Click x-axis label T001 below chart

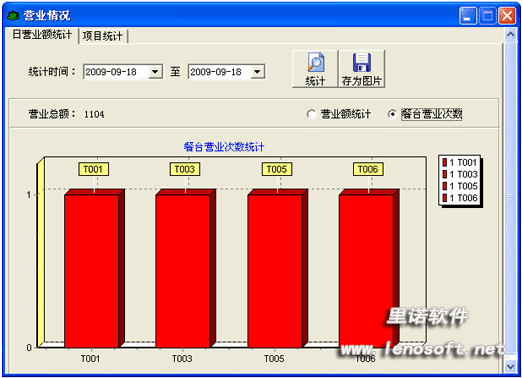pyautogui.click(x=90, y=359)
